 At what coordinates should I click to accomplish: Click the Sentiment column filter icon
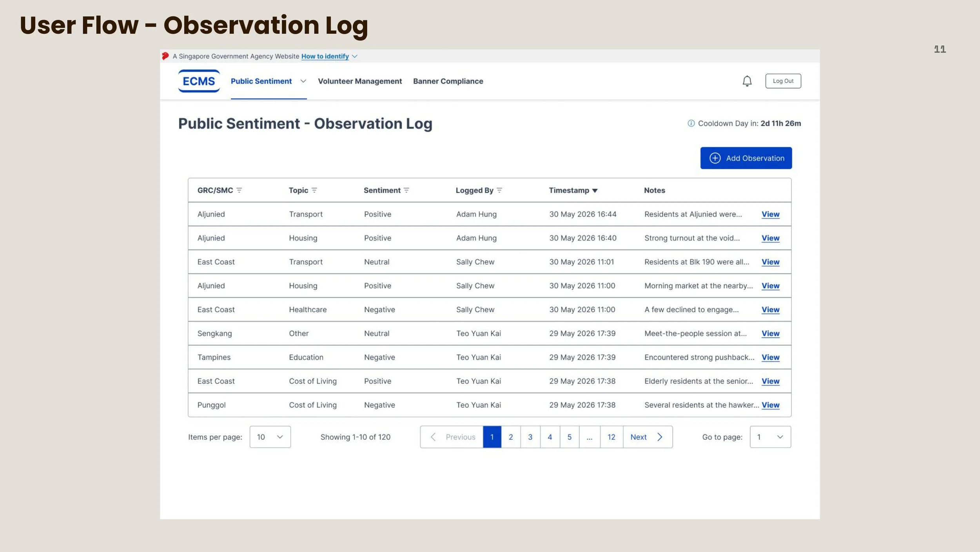coord(406,190)
